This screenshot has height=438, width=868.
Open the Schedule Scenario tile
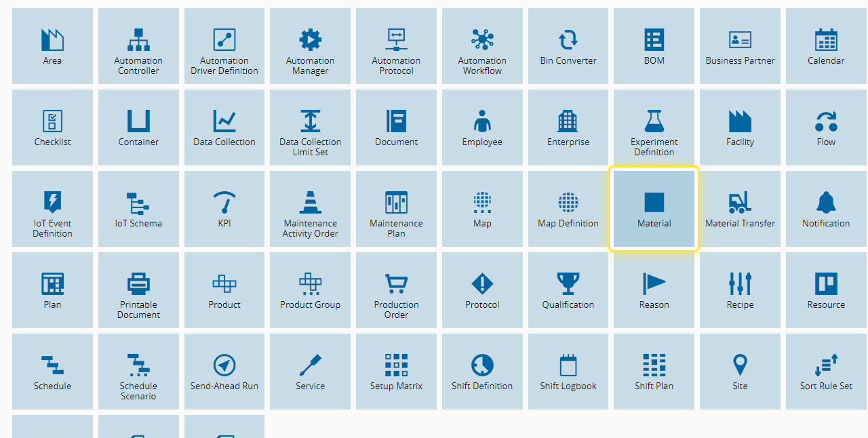(138, 372)
